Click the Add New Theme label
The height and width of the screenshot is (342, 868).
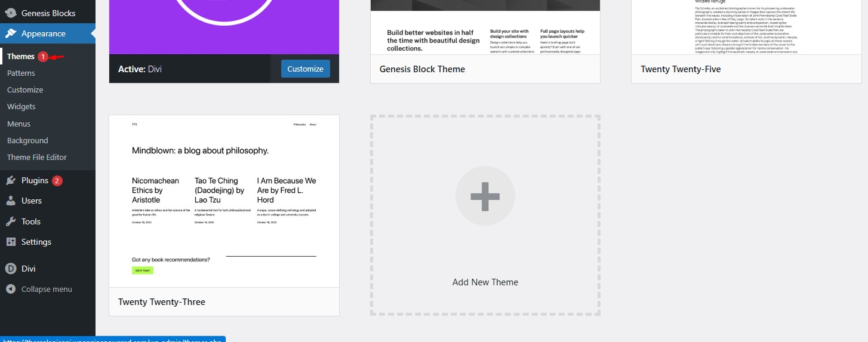(485, 282)
